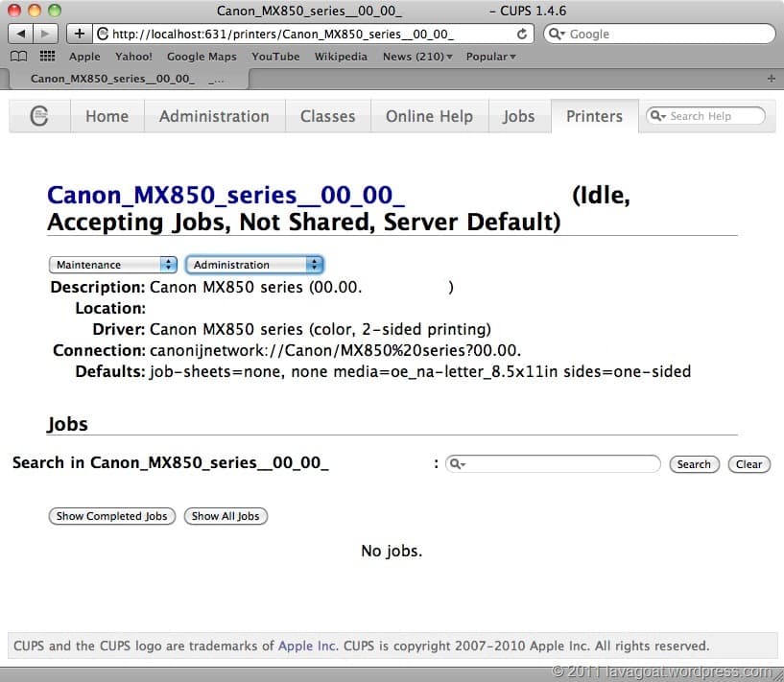Image resolution: width=784 pixels, height=682 pixels.
Task: Go to the Online Help tab
Action: 429,116
